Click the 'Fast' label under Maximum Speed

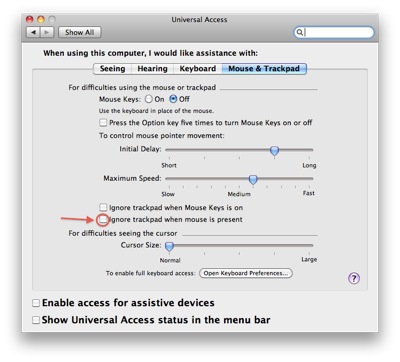[x=309, y=193]
